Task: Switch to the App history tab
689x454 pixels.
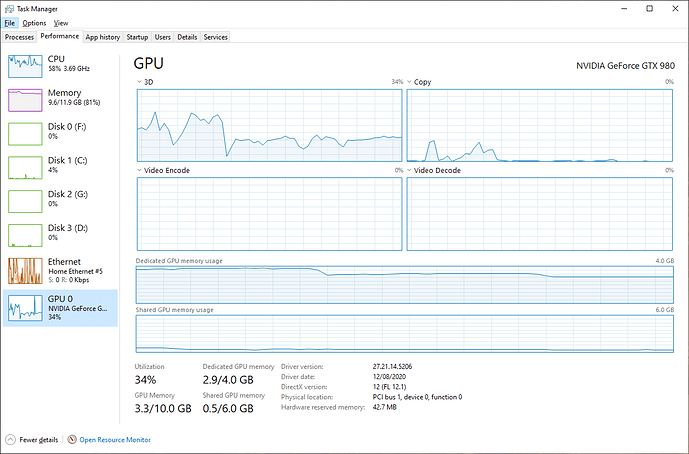Action: (103, 37)
